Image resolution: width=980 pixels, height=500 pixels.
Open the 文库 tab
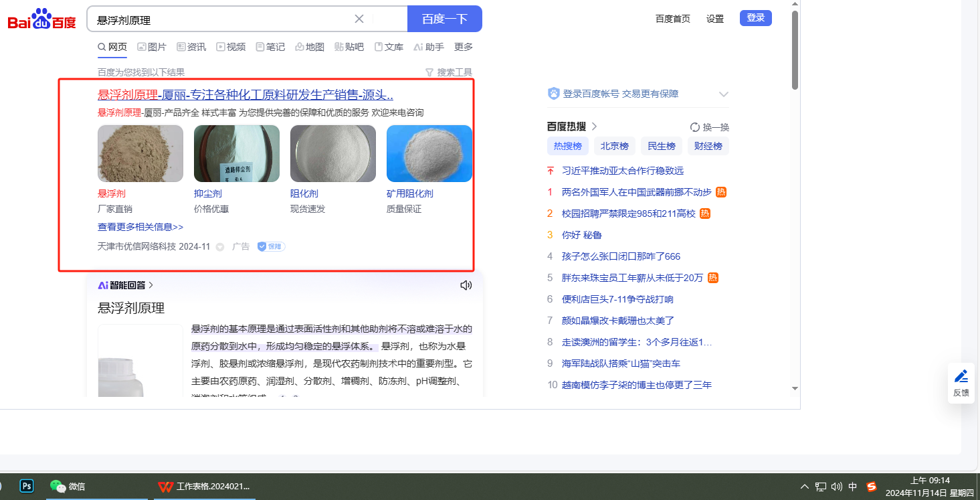389,47
